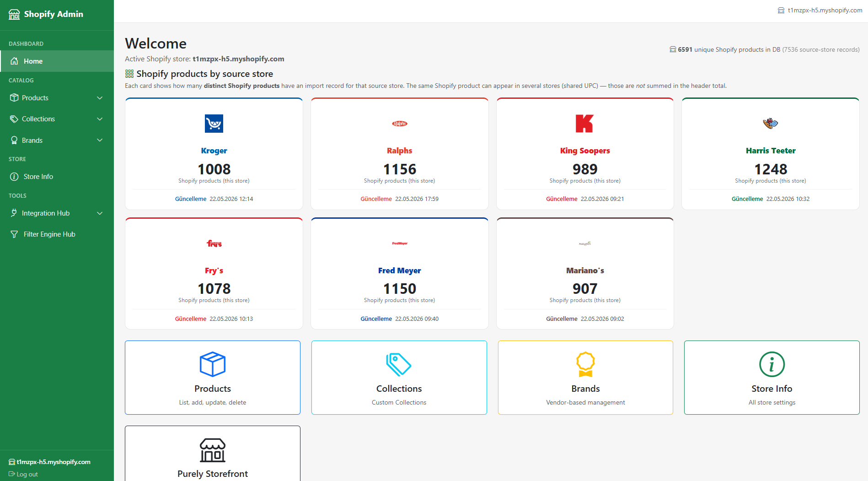Open Integration Hub in the sidebar
Viewport: 868px width, 481px height.
coord(57,213)
